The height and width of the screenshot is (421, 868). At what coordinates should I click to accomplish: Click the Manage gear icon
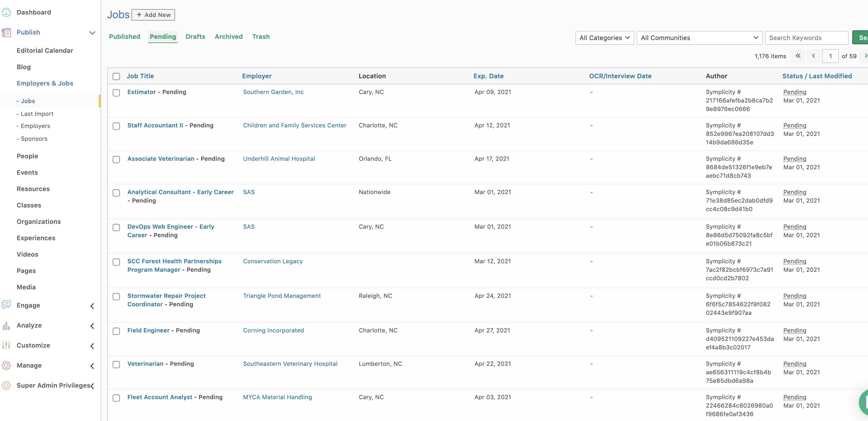(x=6, y=365)
